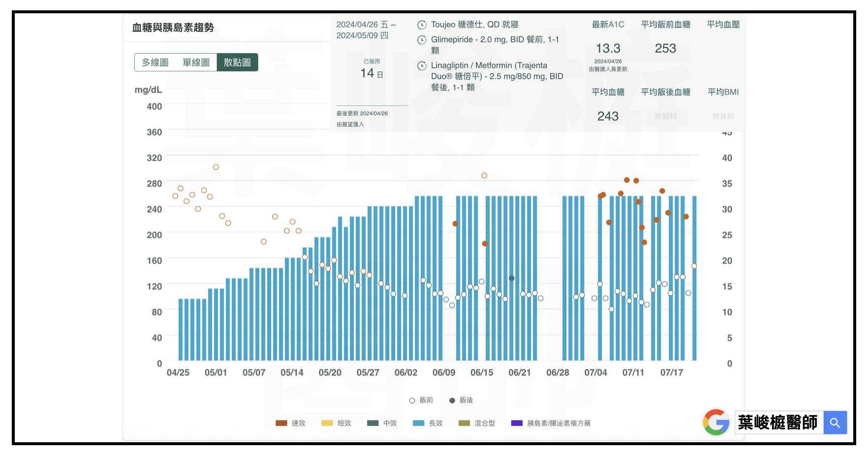
Task: Toggle the 速效 insulin legend swatch
Action: point(281,423)
